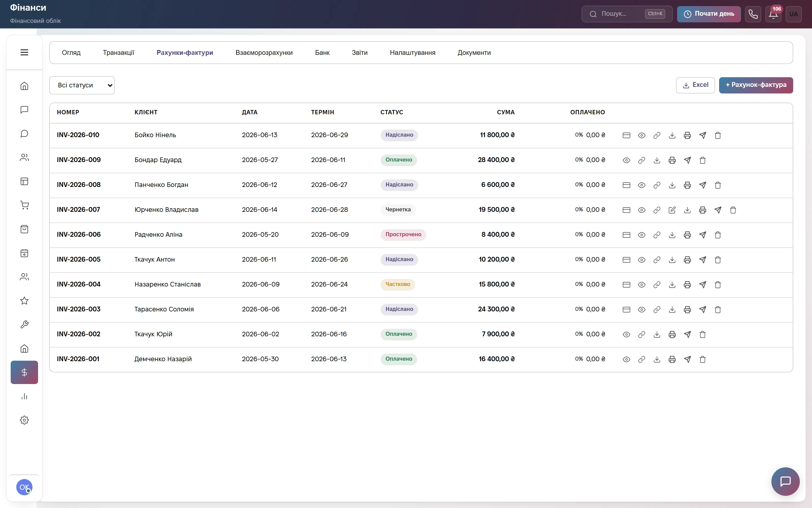Edit draft invoice INV-2026-007
Viewport: 812px width, 508px height.
tap(672, 210)
